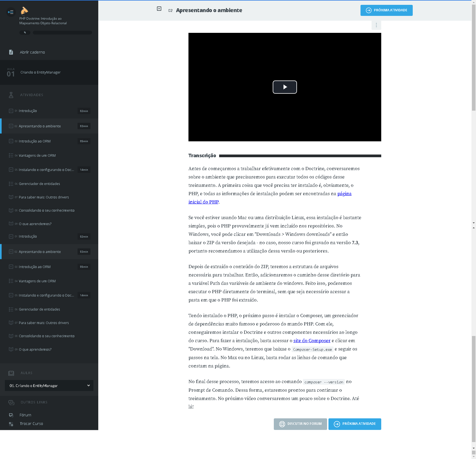This screenshot has width=476, height=459.
Task: Click the Trocar Curso icon
Action: coord(11,424)
